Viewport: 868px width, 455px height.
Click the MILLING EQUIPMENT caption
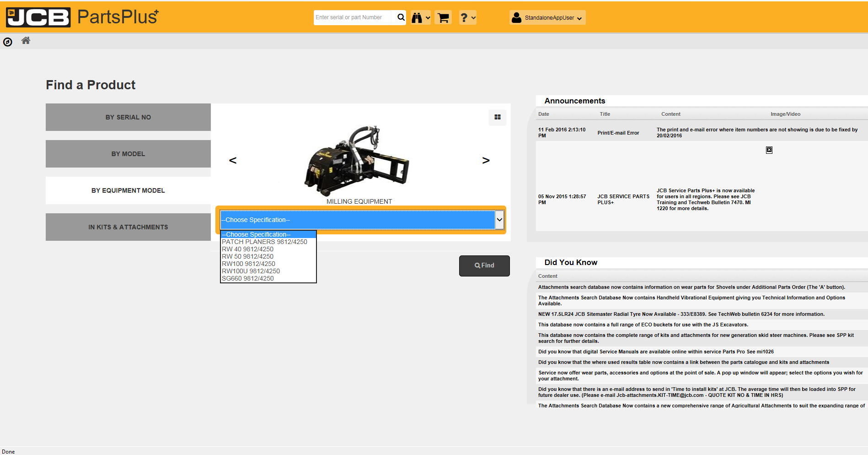359,201
